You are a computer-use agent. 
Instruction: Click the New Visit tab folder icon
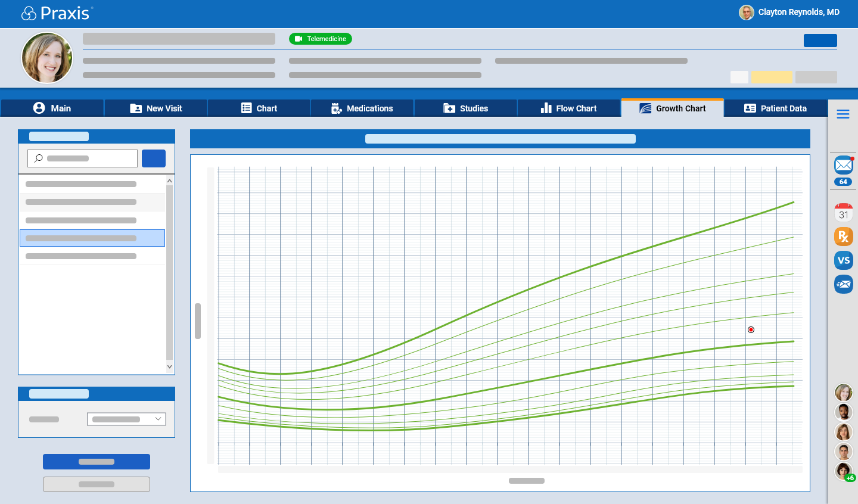tap(136, 108)
